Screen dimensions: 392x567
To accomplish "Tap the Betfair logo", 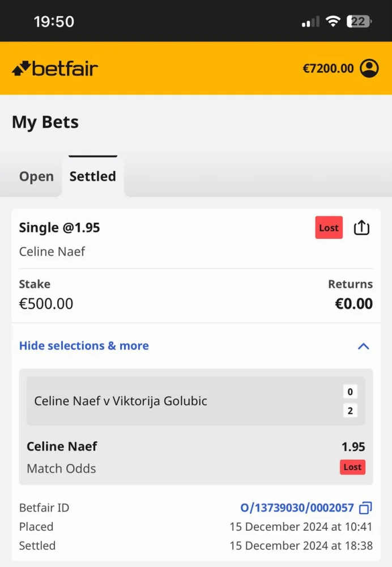I will pos(55,69).
